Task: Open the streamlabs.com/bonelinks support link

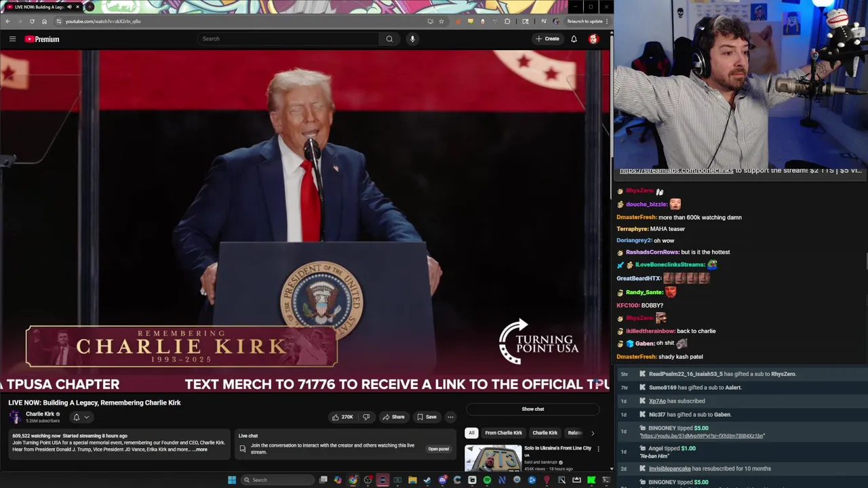Action: pos(676,171)
